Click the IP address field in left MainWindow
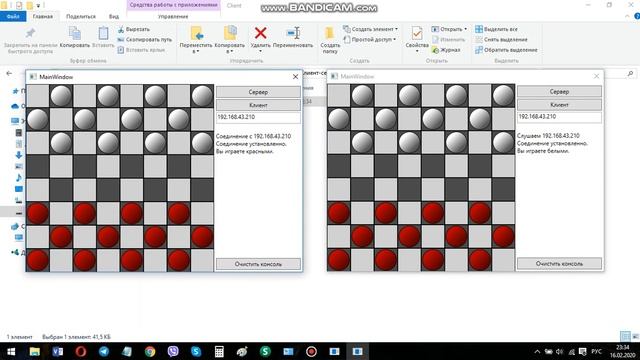This screenshot has height=360, width=640. pyautogui.click(x=258, y=117)
